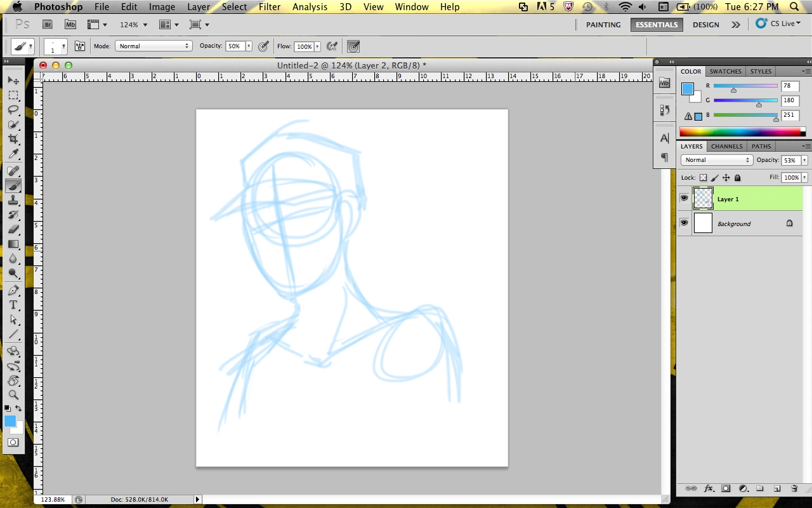Select the Eraser tool

click(x=13, y=229)
